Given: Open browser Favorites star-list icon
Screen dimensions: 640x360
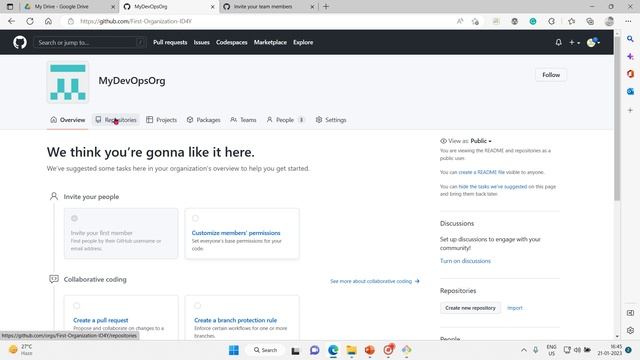Looking at the screenshot, I should 571,21.
